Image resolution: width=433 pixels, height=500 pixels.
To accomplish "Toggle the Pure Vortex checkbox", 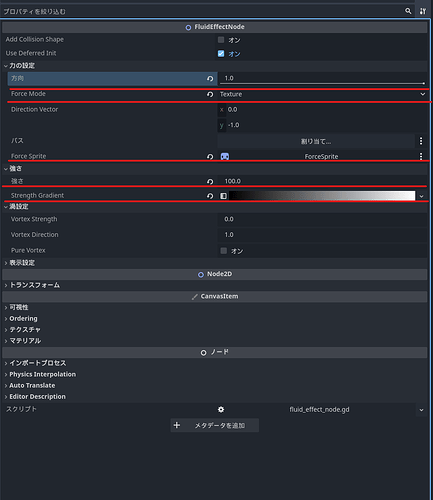I will coord(224,251).
